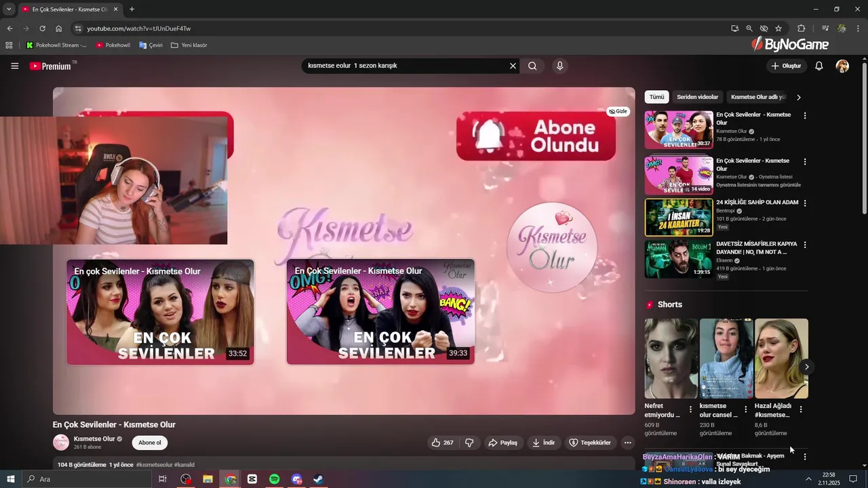Image resolution: width=868 pixels, height=488 pixels.
Task: Open the Chrome zoom magnifier icon
Action: point(749,28)
